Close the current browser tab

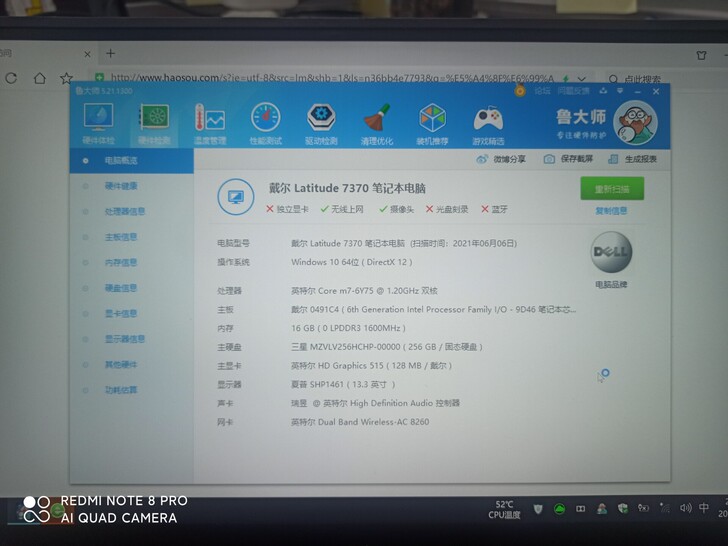point(87,54)
